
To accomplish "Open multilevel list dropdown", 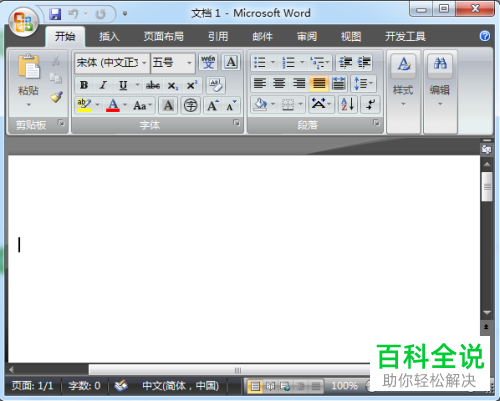I will [x=327, y=62].
